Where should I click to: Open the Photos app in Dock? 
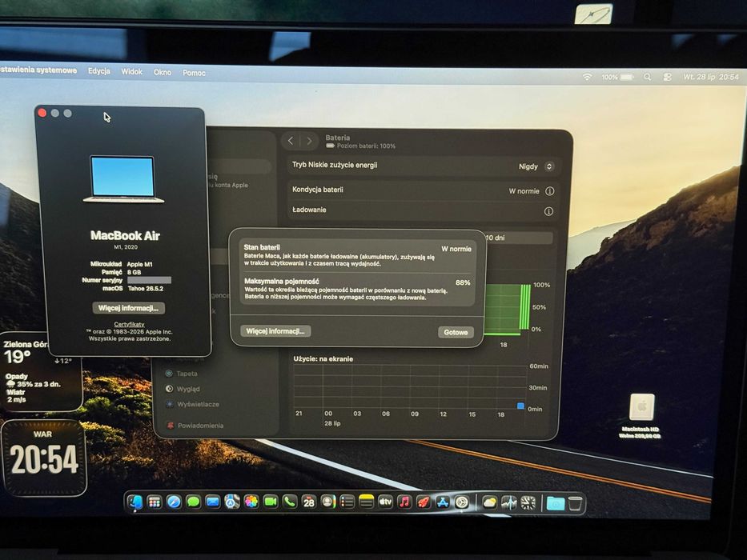pyautogui.click(x=251, y=502)
